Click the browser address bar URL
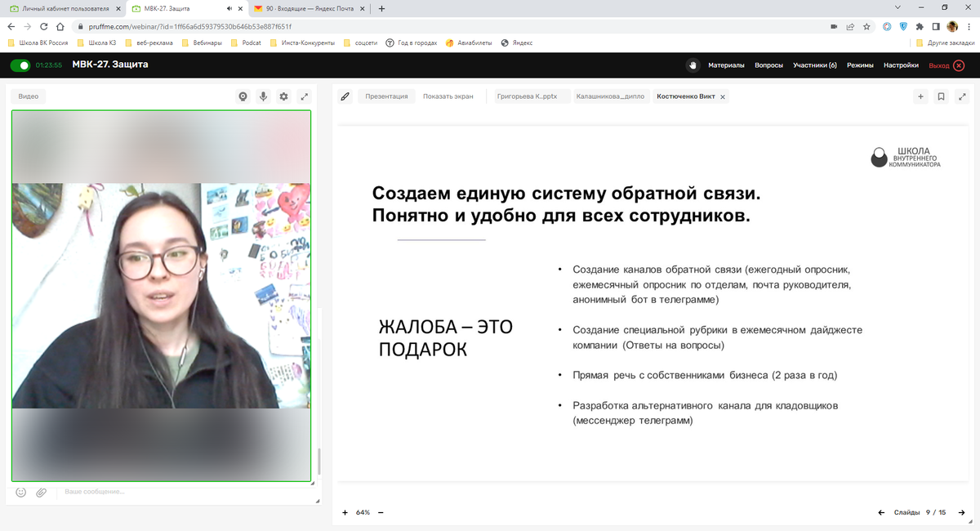This screenshot has height=531, width=980. pyautogui.click(x=189, y=26)
